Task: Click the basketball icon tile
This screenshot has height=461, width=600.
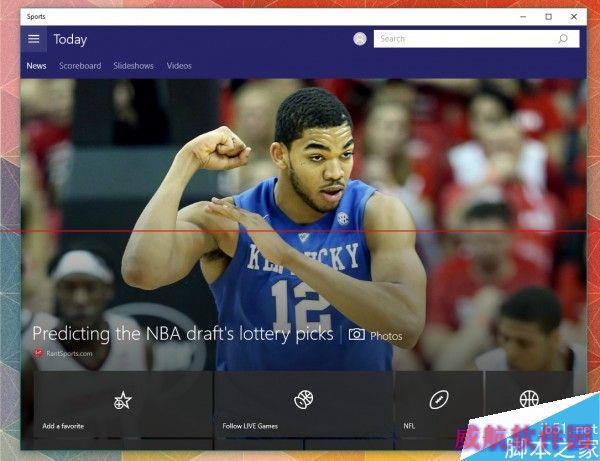Action: pyautogui.click(x=529, y=399)
